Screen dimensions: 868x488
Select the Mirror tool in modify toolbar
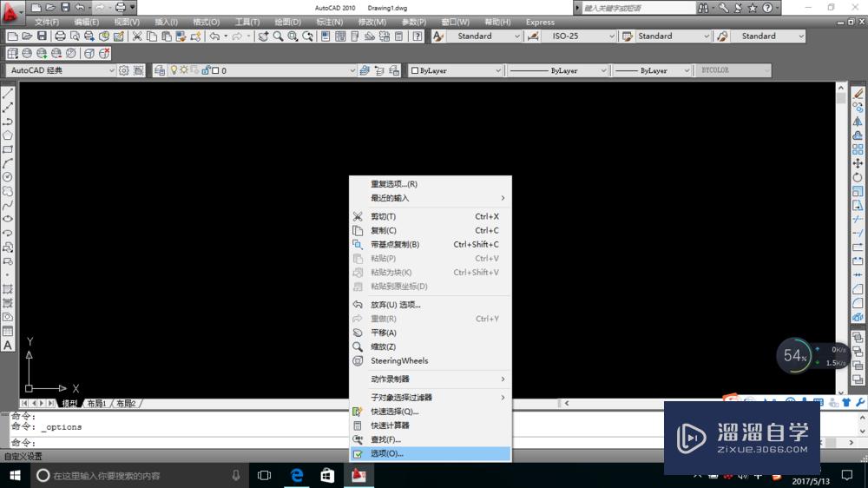pyautogui.click(x=858, y=122)
